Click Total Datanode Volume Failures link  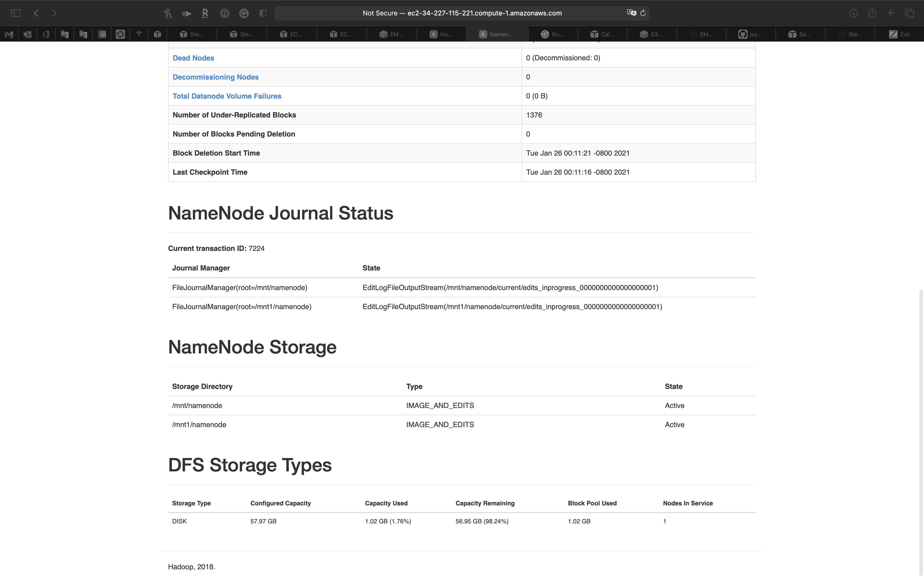(227, 96)
